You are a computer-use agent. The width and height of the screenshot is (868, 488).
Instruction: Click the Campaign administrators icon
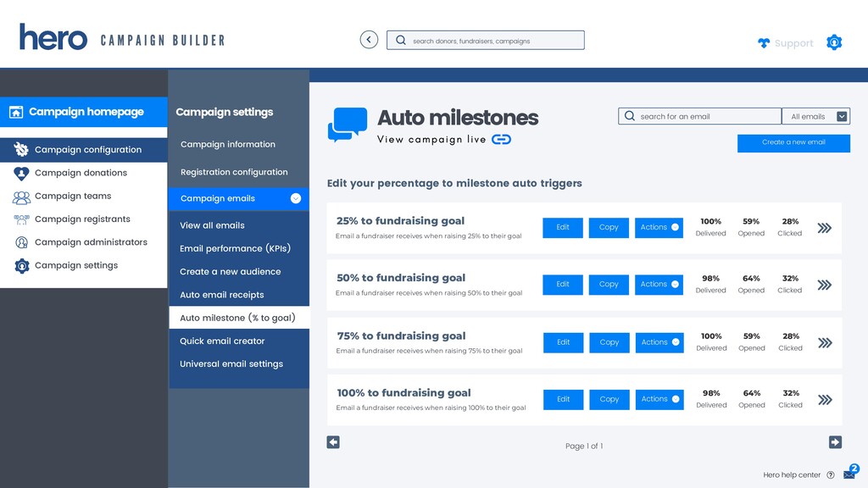click(21, 242)
